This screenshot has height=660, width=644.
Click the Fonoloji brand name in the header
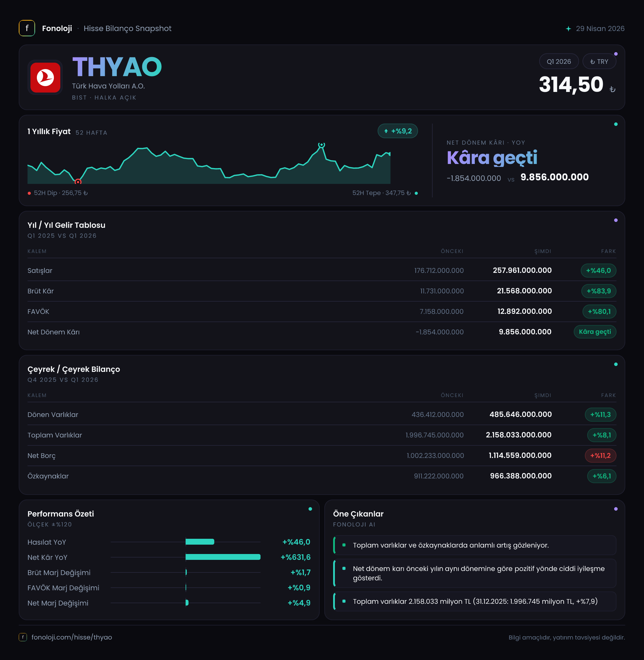click(x=57, y=28)
